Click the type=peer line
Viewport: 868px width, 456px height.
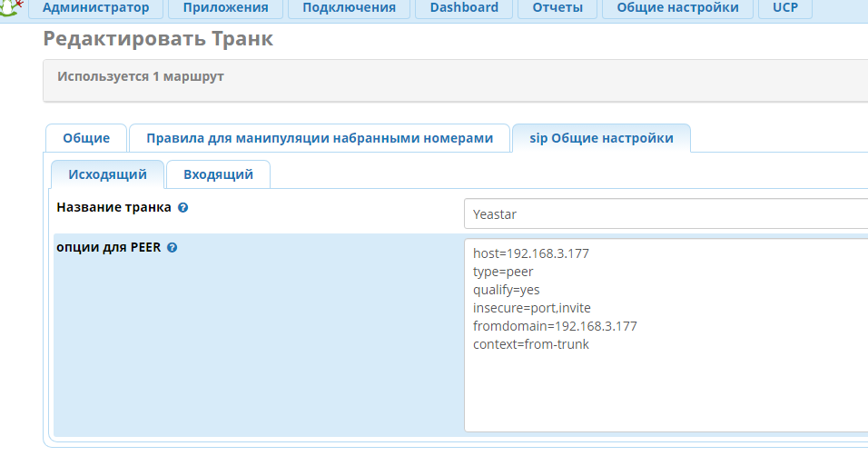click(x=503, y=272)
